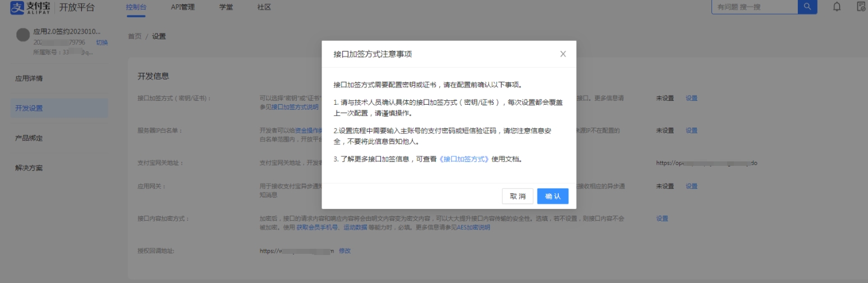Close the 接口加签方式注意事项 dialog
This screenshot has height=283, width=868.
coord(563,54)
